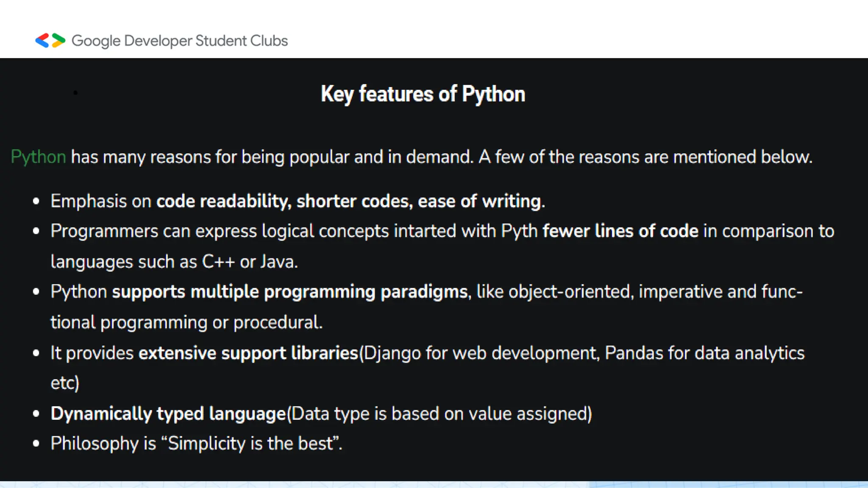Screen dimensions: 868x488
Task: Click the bold supports multiple programming paradigms text
Action: [289, 292]
